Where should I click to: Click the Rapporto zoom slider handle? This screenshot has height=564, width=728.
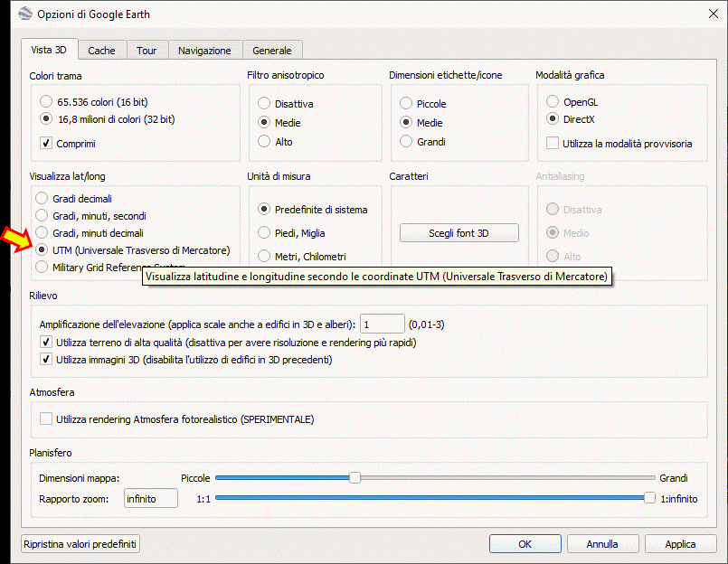[x=649, y=498]
